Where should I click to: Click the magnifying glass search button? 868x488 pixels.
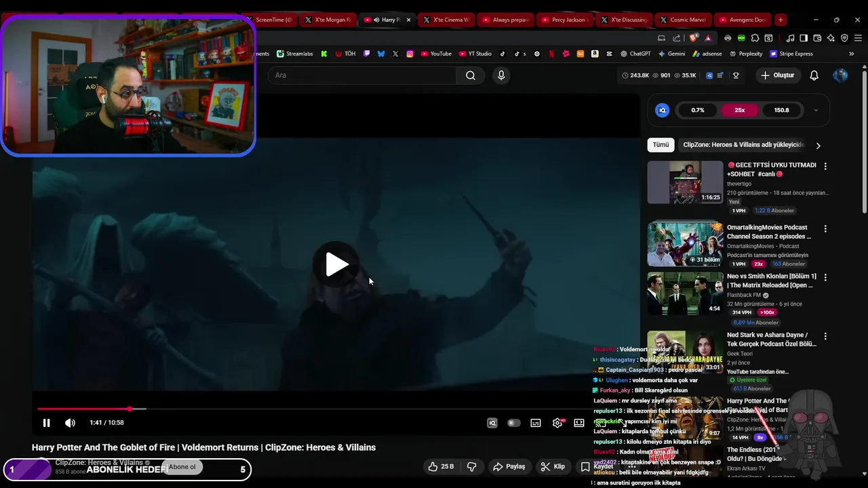pos(471,75)
